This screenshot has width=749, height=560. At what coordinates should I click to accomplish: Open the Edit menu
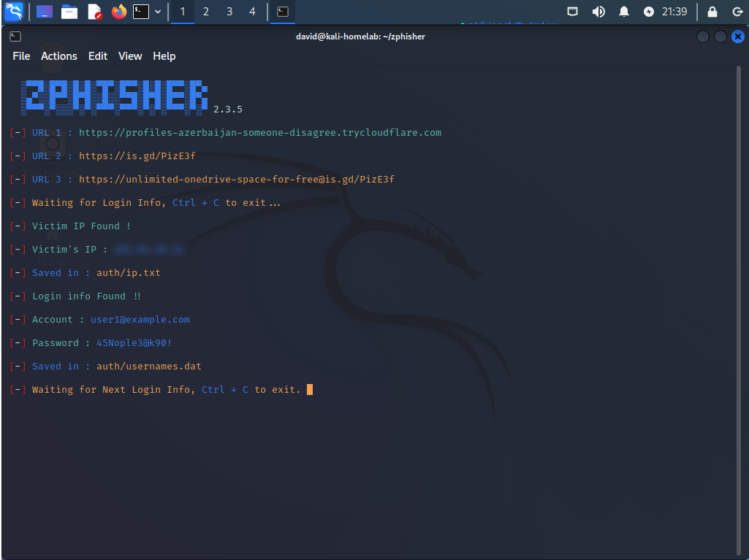pos(98,56)
